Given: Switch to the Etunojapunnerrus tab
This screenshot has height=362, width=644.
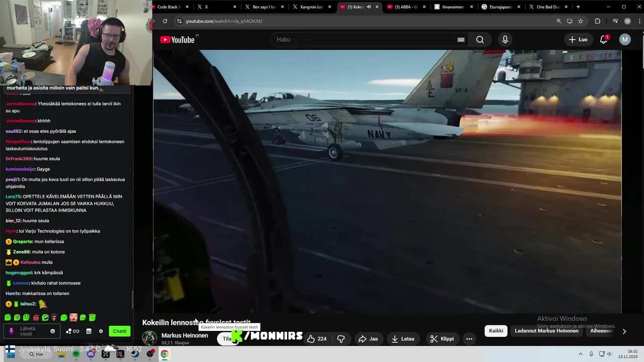Looking at the screenshot, I should tap(501, 7).
